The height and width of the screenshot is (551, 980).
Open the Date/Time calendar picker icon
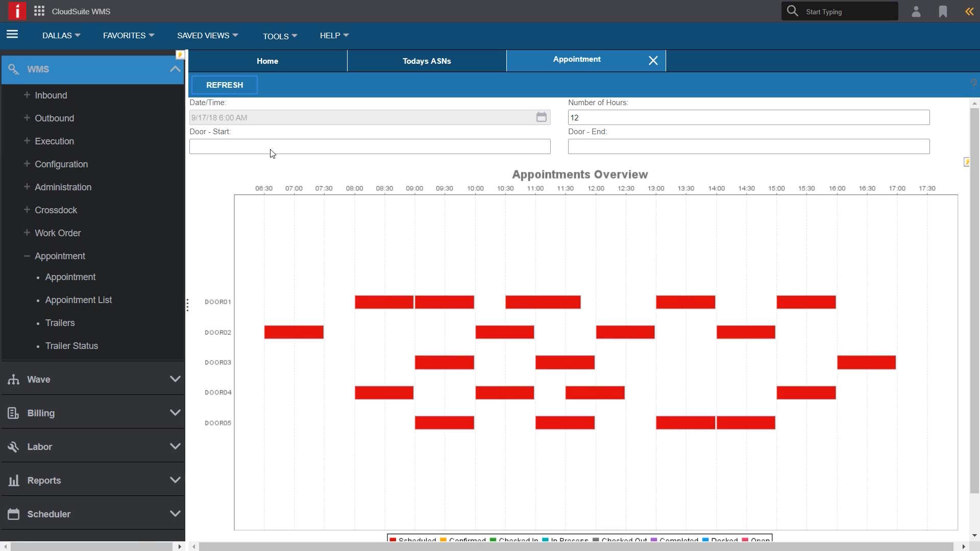541,117
